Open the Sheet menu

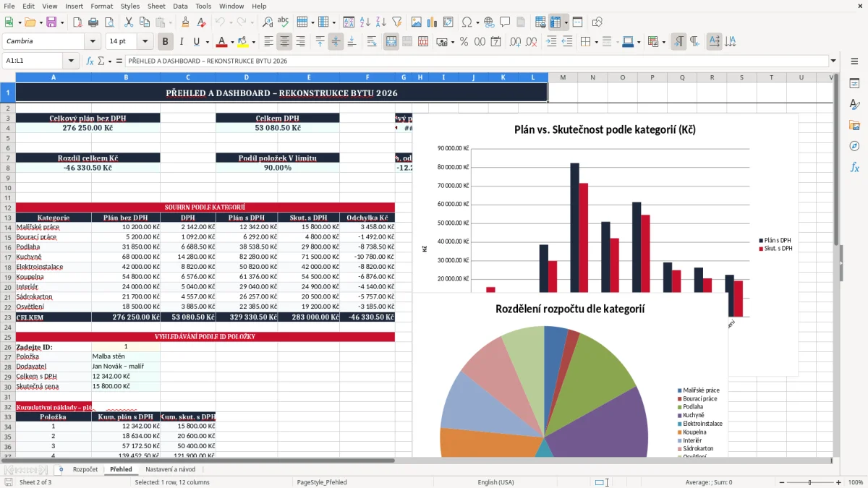coord(156,6)
